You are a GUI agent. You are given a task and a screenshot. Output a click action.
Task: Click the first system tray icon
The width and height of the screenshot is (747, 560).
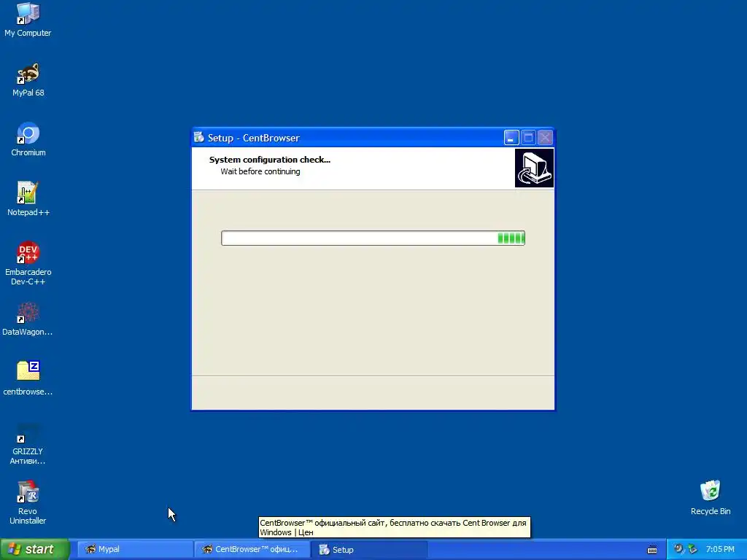(x=678, y=549)
